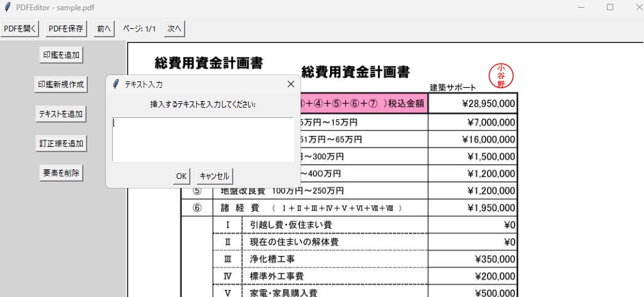
Task: Click the 51万円～65万円 text
Action: click(x=331, y=139)
